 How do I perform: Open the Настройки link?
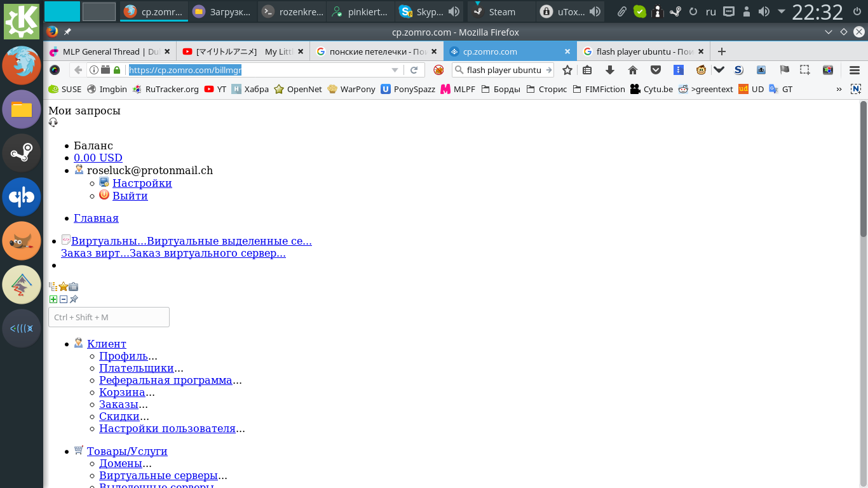142,183
